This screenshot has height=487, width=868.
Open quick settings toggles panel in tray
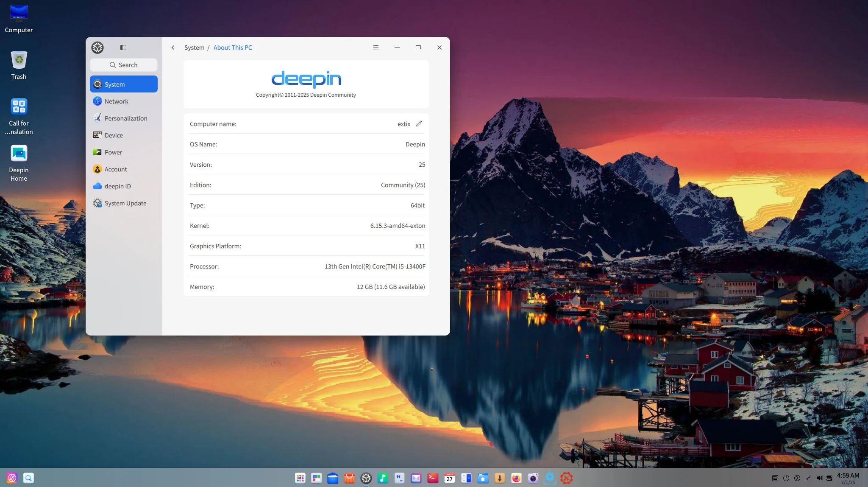pyautogui.click(x=829, y=478)
